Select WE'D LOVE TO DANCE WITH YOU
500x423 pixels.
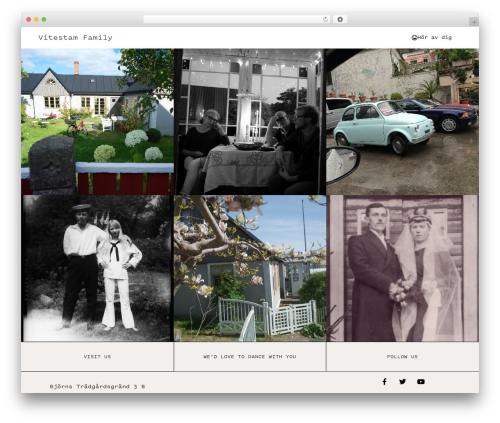point(250,357)
